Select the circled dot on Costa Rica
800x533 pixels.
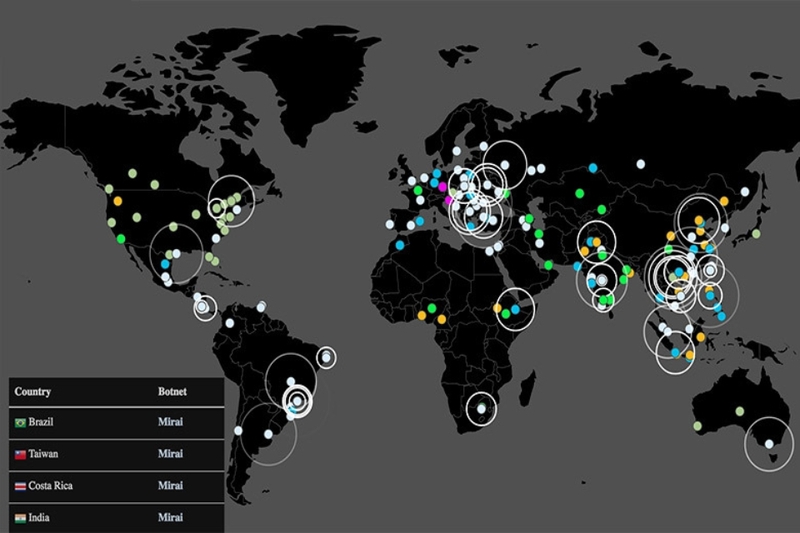pyautogui.click(x=202, y=307)
